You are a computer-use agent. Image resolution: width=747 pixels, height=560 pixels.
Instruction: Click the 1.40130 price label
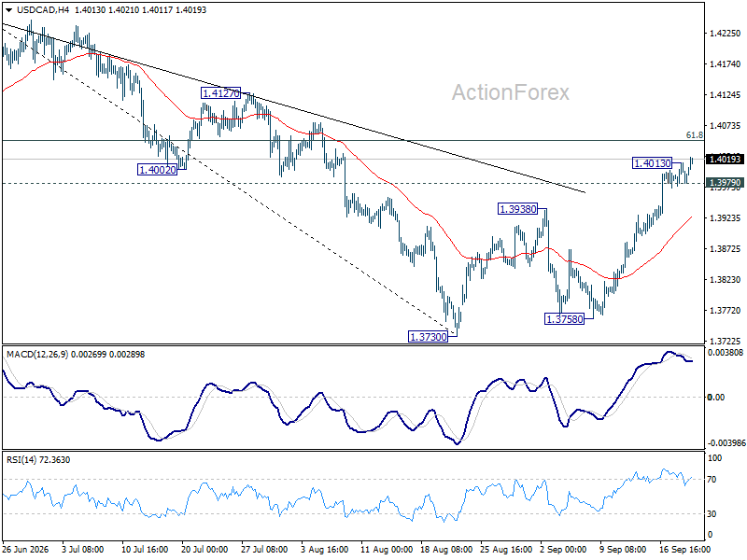tap(652, 162)
